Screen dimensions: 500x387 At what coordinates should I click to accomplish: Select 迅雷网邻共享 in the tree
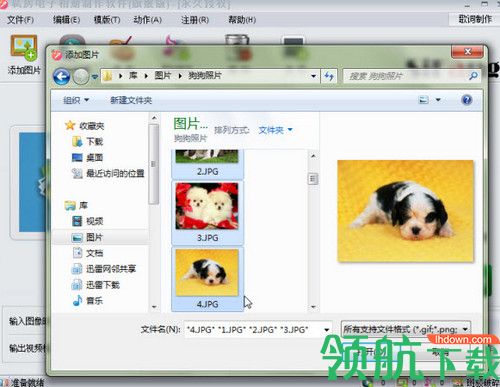click(104, 269)
